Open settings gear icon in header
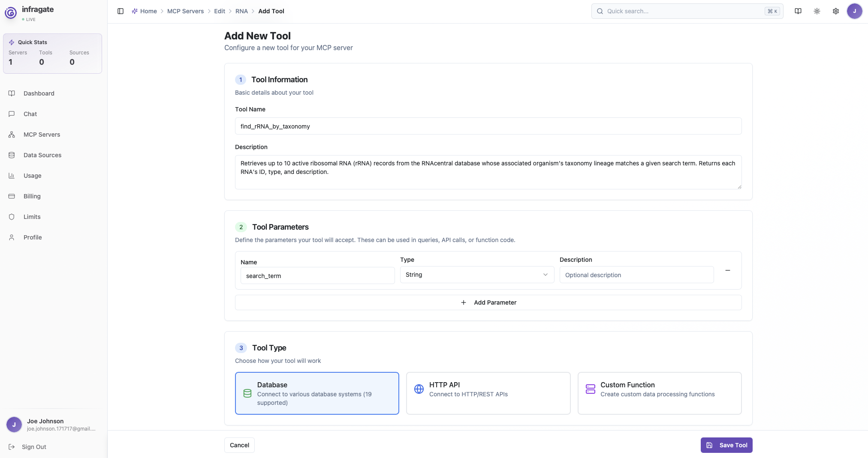 (x=836, y=11)
